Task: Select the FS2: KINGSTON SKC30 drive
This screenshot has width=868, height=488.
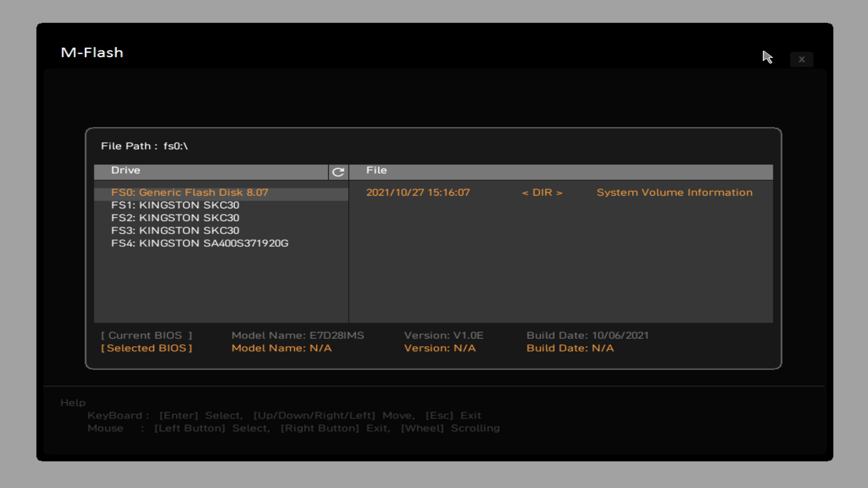Action: [x=175, y=218]
